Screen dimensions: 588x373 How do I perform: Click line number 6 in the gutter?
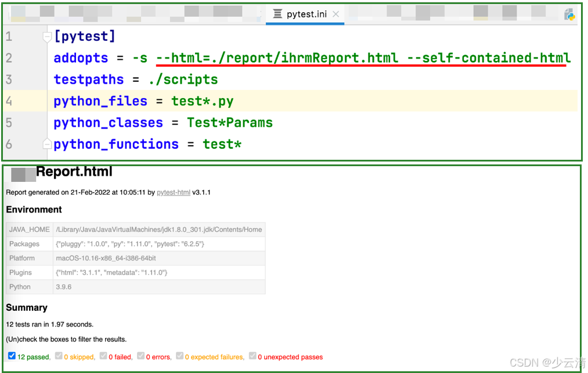(9, 144)
